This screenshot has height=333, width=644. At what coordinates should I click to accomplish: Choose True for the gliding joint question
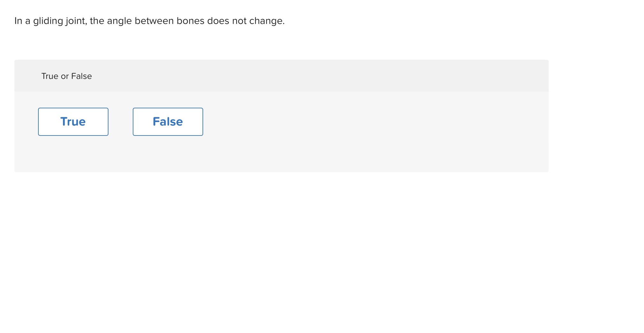[73, 121]
